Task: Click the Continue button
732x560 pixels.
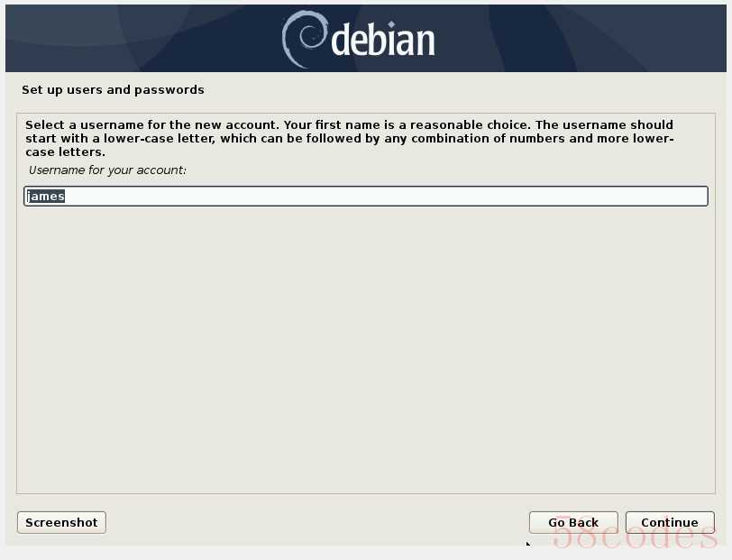Action: point(670,522)
